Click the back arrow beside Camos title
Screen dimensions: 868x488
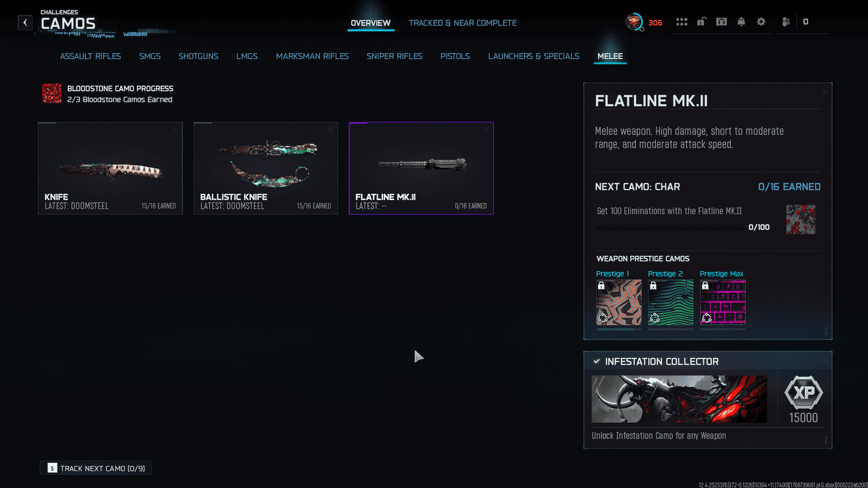(x=25, y=23)
